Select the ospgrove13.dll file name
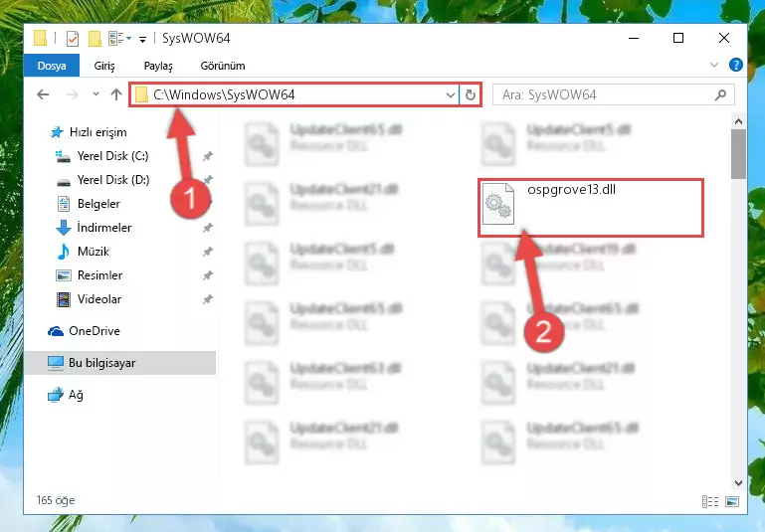The height and width of the screenshot is (532, 765). click(x=571, y=190)
